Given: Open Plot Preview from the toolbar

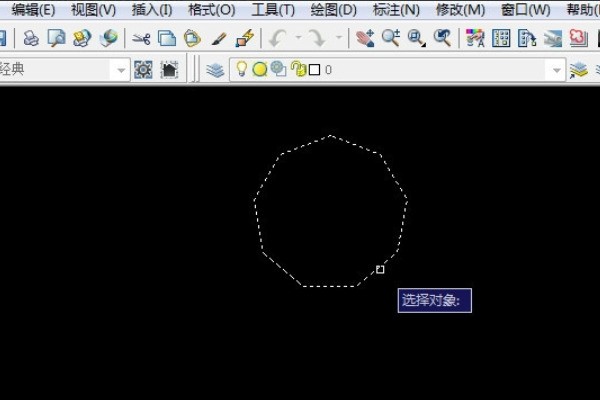Looking at the screenshot, I should [x=56, y=39].
